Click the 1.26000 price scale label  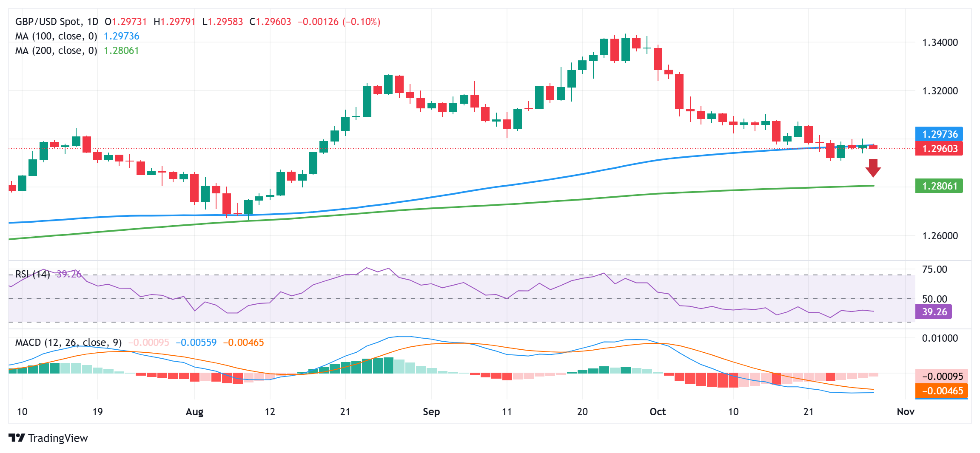click(940, 236)
